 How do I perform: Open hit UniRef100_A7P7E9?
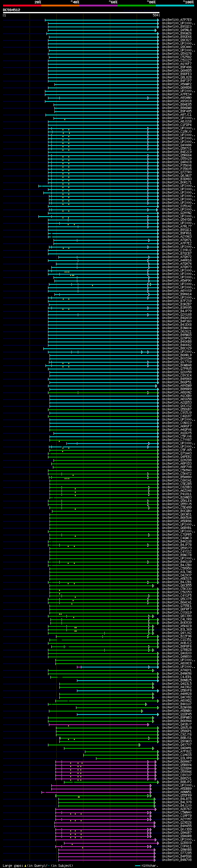tap(177, 20)
